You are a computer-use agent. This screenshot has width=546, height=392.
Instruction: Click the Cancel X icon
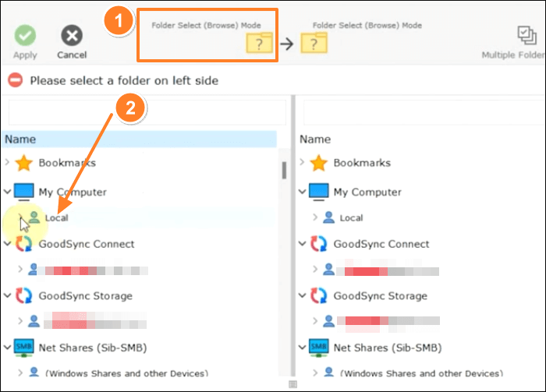72,36
